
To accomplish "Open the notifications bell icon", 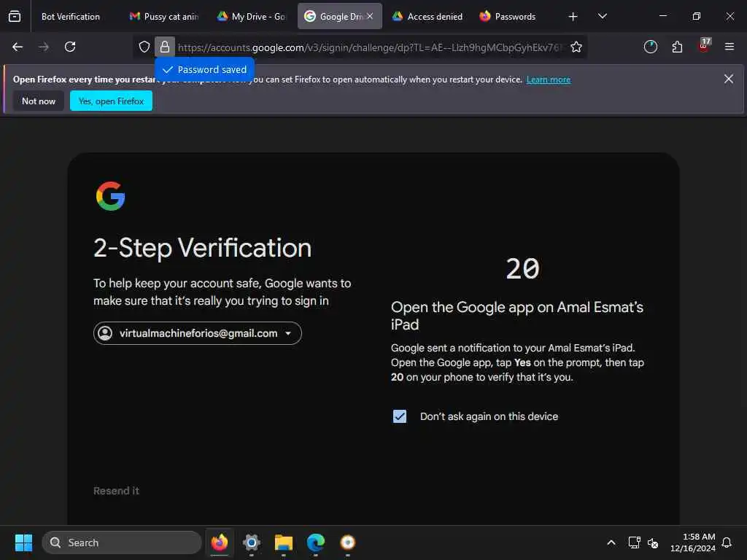I will (x=727, y=542).
